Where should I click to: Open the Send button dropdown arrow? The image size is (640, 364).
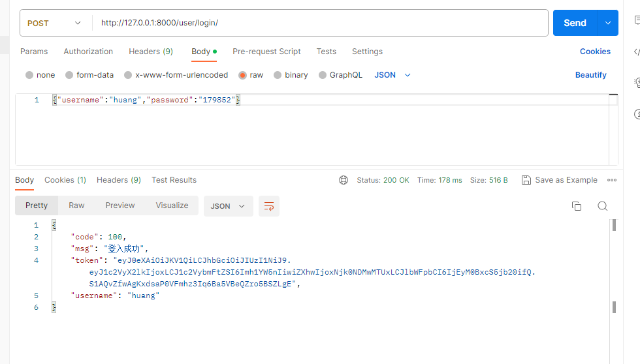tap(608, 23)
